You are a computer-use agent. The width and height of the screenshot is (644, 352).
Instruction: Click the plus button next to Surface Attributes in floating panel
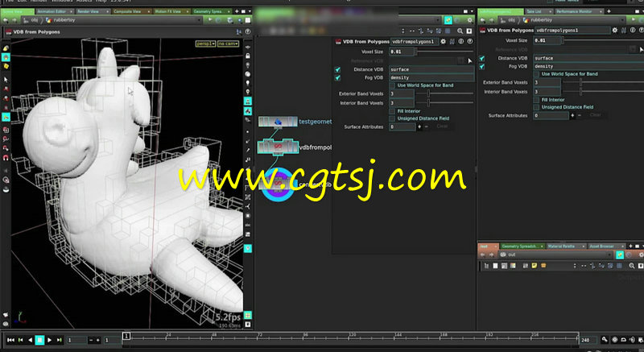tap(419, 127)
